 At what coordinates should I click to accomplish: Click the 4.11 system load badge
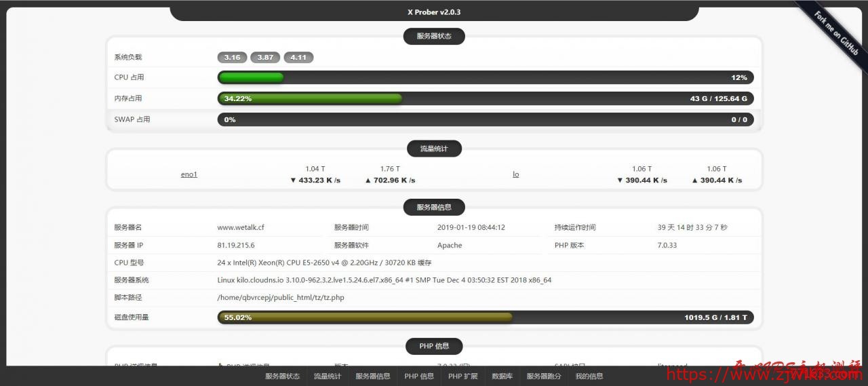coord(298,58)
